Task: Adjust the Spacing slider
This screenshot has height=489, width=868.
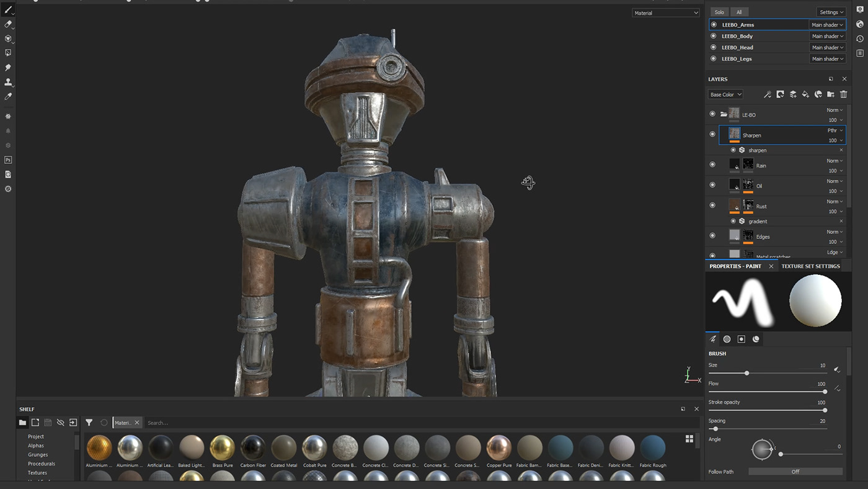Action: click(x=768, y=429)
